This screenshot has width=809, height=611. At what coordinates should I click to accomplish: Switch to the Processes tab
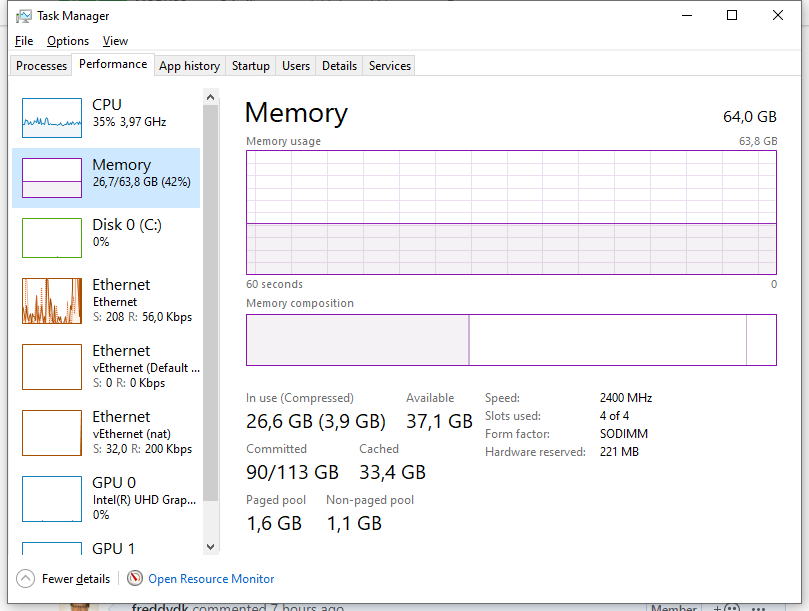pos(41,66)
